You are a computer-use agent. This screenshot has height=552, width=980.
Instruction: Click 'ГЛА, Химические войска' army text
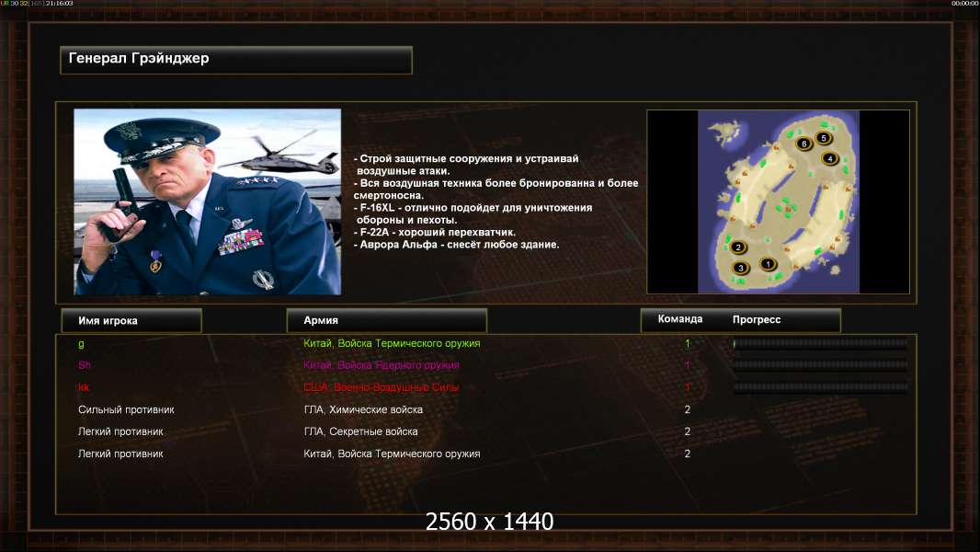pyautogui.click(x=363, y=409)
